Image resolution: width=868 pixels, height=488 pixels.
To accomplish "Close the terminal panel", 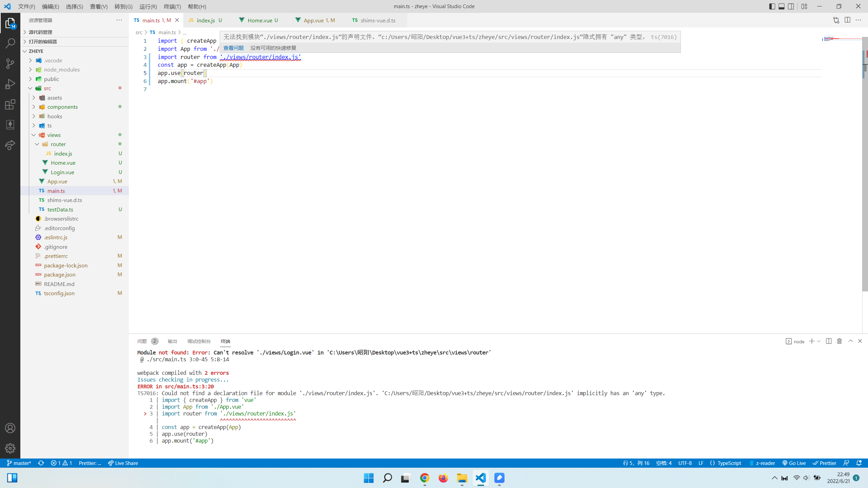I will (x=860, y=341).
